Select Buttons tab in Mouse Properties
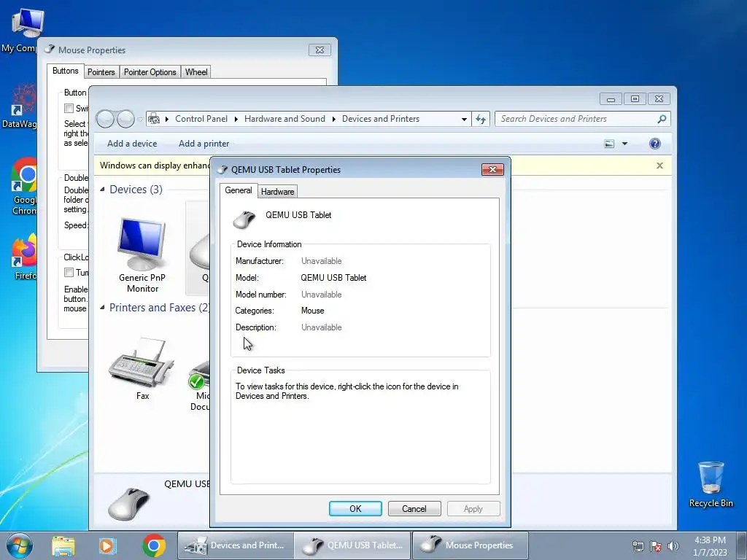The width and height of the screenshot is (747, 560). [x=65, y=71]
